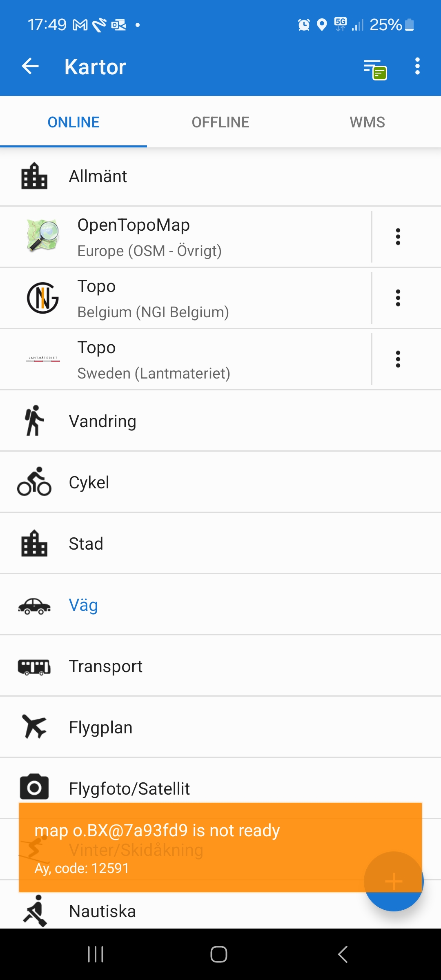Open options for Topo Belgium map

pos(398,298)
